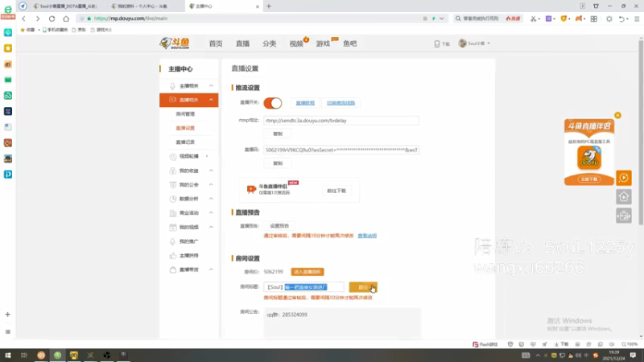
Task: Open the 直播教程 link
Action: (x=305, y=103)
